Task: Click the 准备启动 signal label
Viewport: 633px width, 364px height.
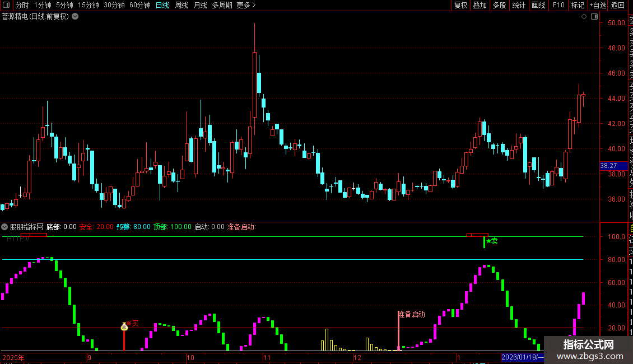Action: [412, 314]
